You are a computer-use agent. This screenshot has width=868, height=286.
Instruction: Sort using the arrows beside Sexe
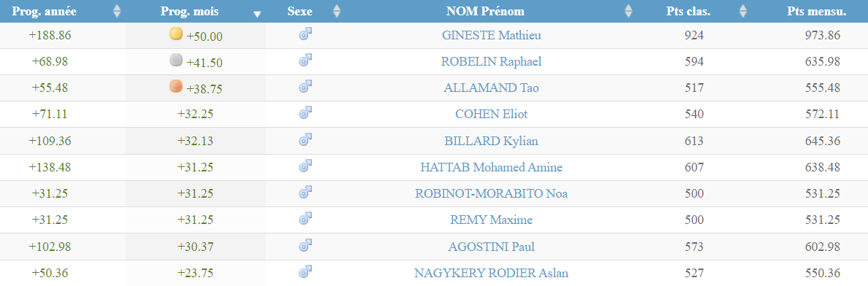pyautogui.click(x=337, y=11)
